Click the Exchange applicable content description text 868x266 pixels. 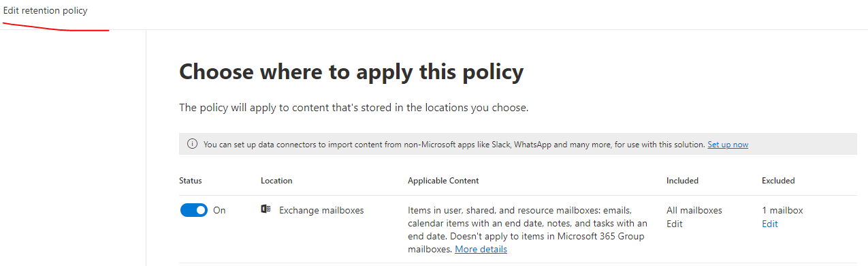[x=528, y=229]
